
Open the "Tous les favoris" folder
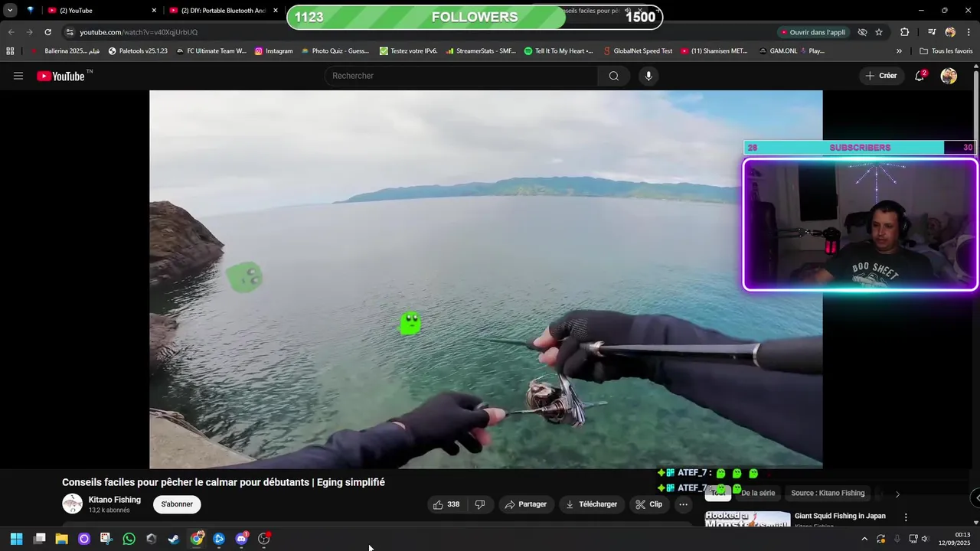coord(946,51)
